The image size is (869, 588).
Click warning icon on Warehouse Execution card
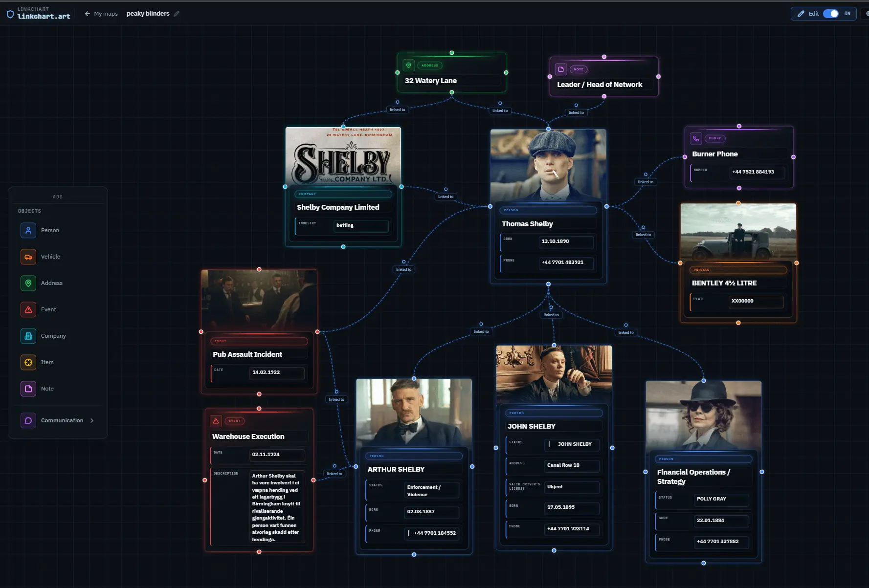coord(216,421)
